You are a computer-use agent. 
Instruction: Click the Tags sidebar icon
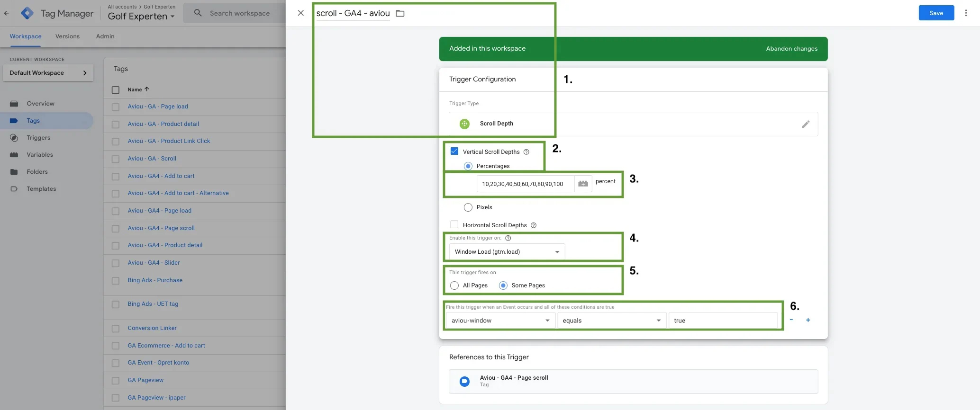click(14, 121)
